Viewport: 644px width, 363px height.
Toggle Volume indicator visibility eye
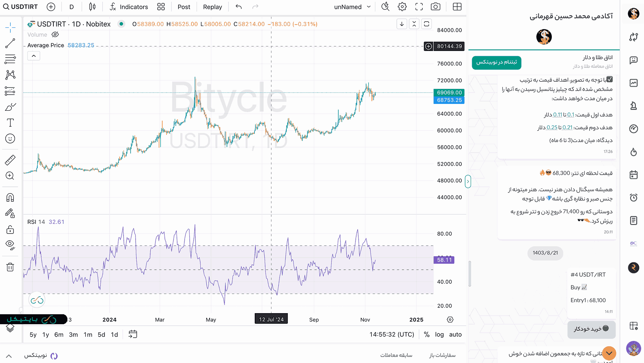pos(55,35)
